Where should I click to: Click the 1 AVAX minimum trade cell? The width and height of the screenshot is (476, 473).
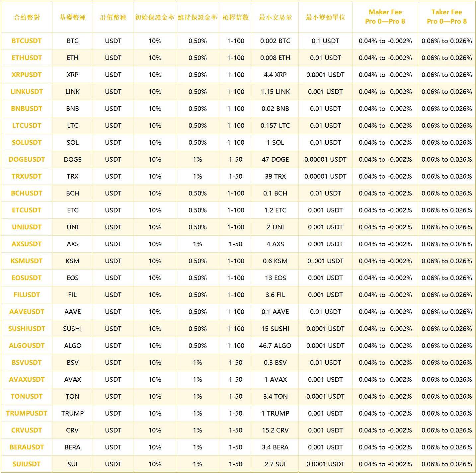(275, 379)
